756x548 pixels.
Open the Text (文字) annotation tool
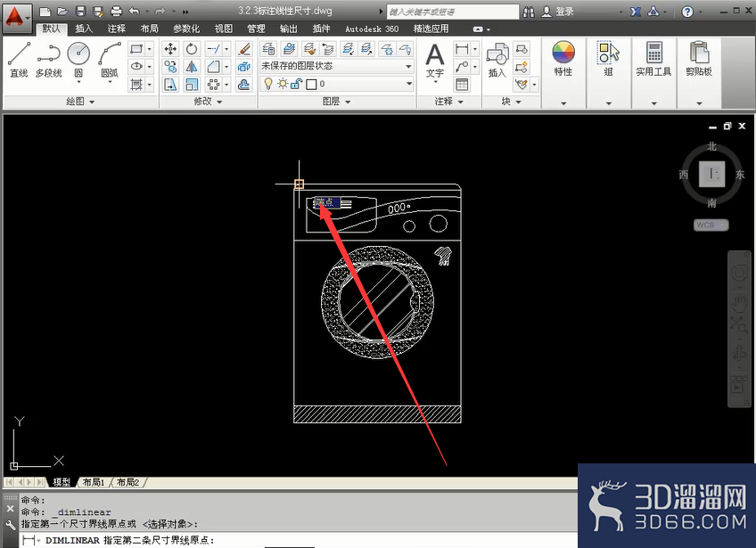pyautogui.click(x=435, y=61)
